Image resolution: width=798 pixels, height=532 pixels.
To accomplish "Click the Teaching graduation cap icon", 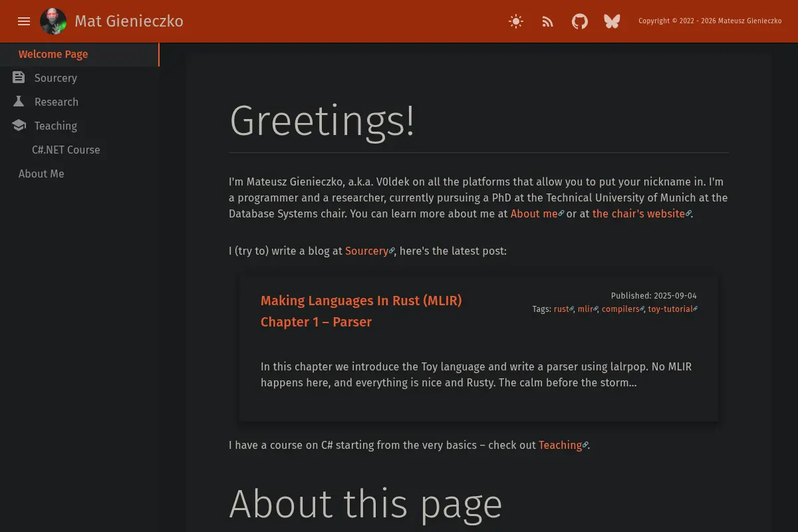I will [x=19, y=126].
